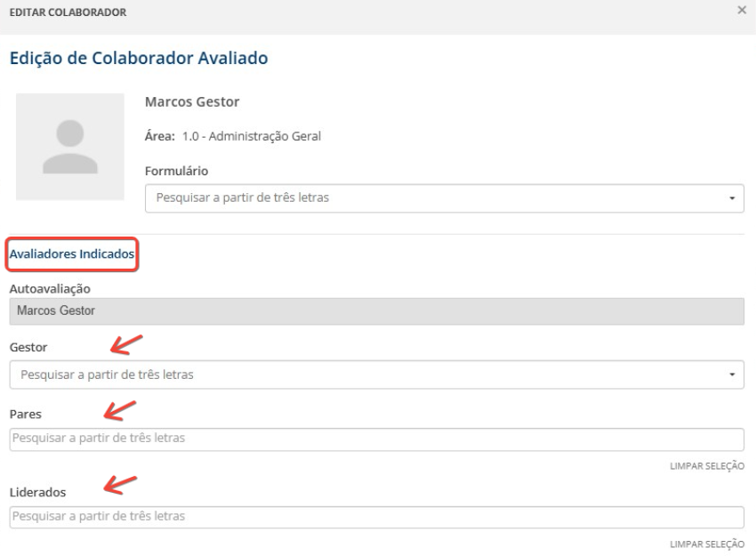The height and width of the screenshot is (556, 756).
Task: Focus the Liderados search input
Action: [376, 517]
